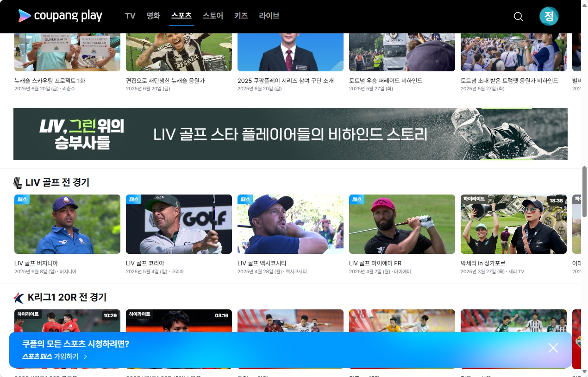Screen dimensions: 588x377
Task: Click the pass badge on LIV 골프 코리아
Action: [133, 199]
